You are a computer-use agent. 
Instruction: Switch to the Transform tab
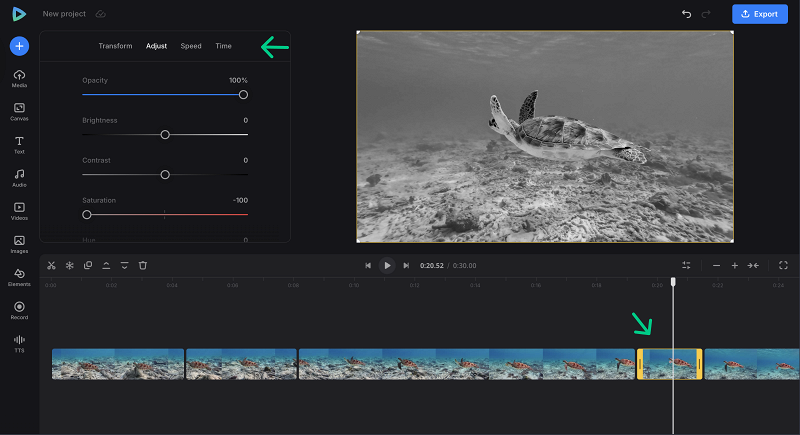[x=115, y=46]
